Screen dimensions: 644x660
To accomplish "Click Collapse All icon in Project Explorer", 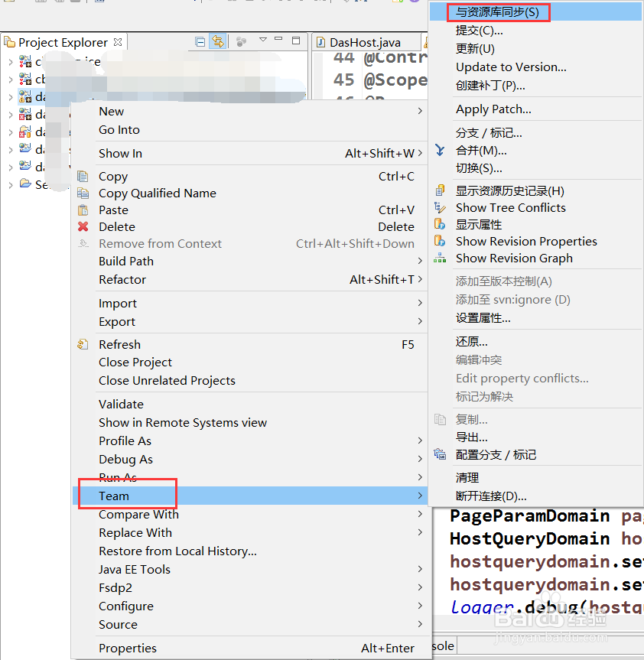I will point(200,41).
